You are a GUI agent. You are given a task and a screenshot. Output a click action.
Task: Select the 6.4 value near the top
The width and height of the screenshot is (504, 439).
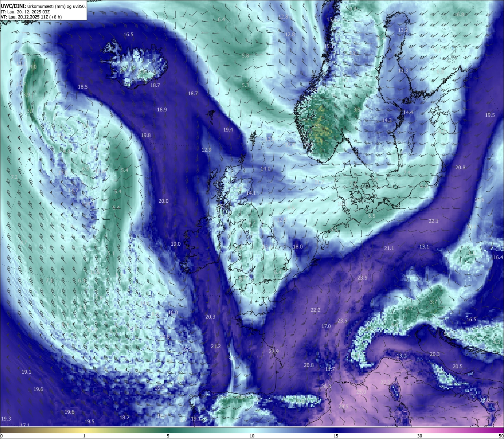221,19
